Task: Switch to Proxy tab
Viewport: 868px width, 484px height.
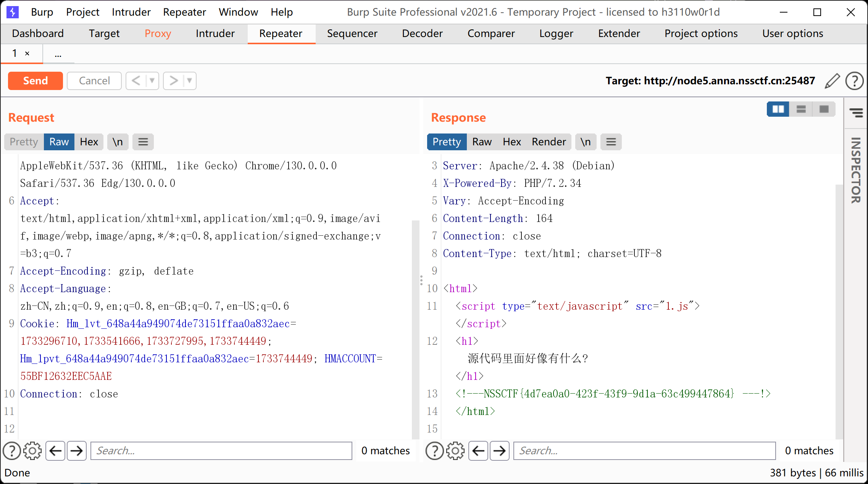Action: click(158, 34)
